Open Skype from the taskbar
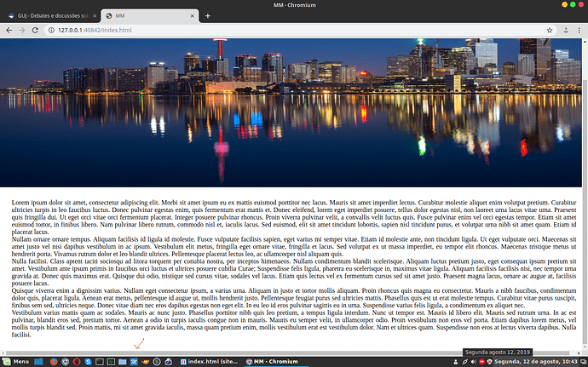The height and width of the screenshot is (367, 588). tap(88, 362)
